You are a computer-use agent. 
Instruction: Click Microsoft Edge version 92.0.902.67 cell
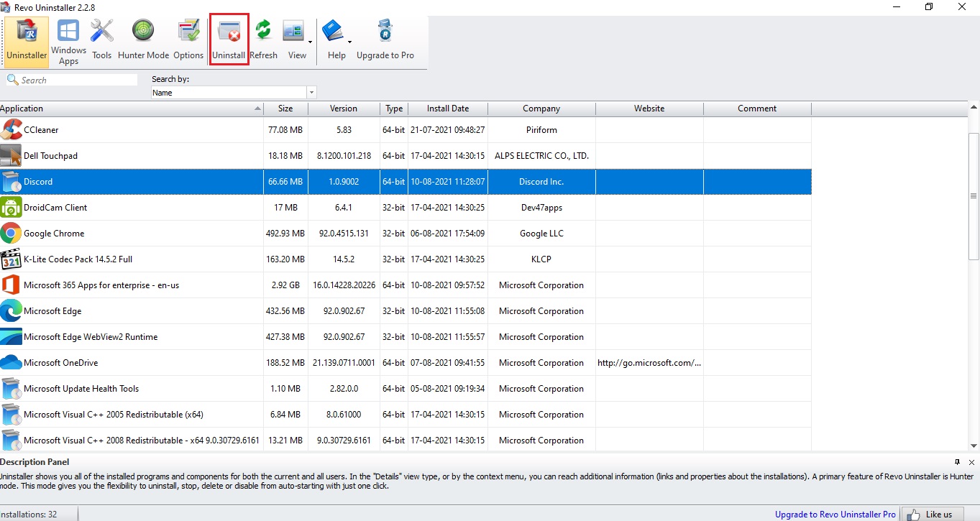(x=344, y=311)
